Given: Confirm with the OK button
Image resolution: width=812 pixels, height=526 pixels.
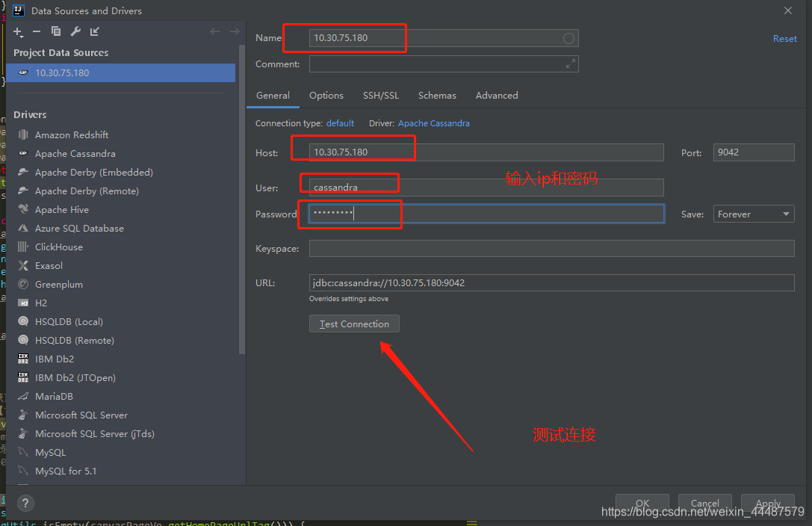Looking at the screenshot, I should pos(642,503).
